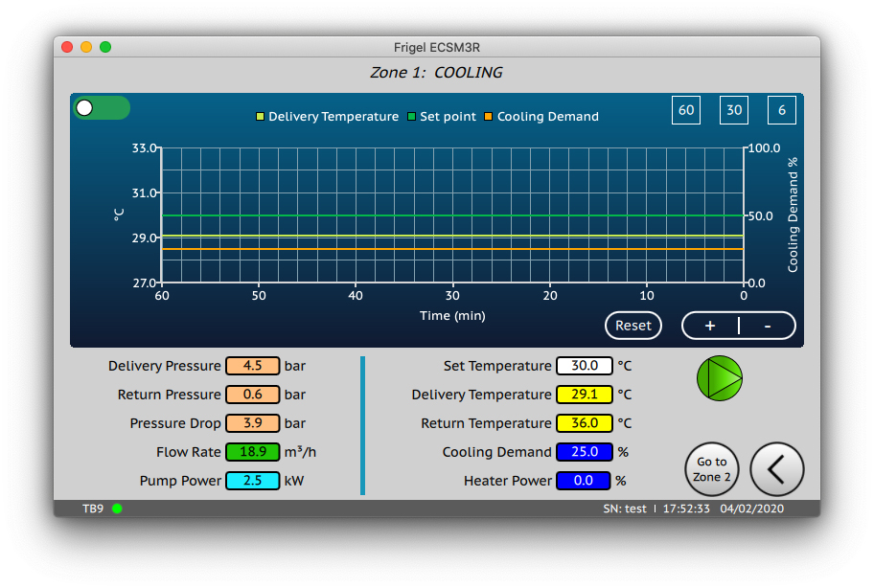This screenshot has width=874, height=588.
Task: Click the Time (min) axis label
Action: tap(452, 316)
